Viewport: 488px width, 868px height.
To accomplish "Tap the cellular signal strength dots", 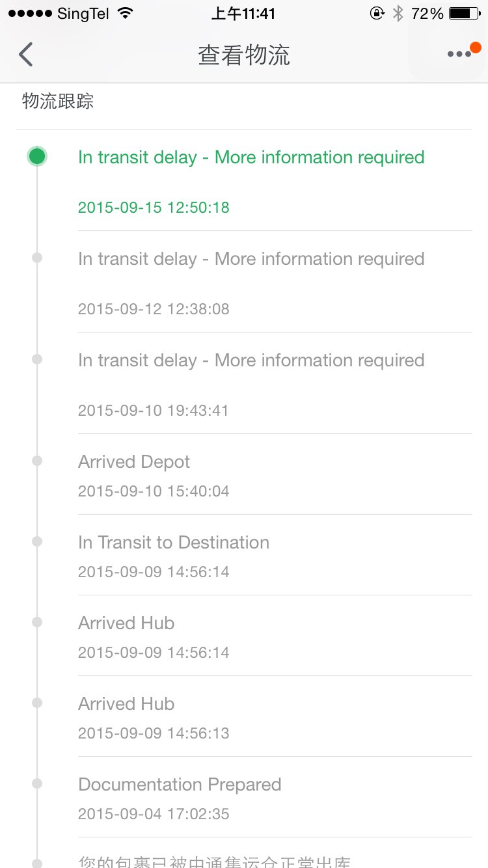I will 30,14.
